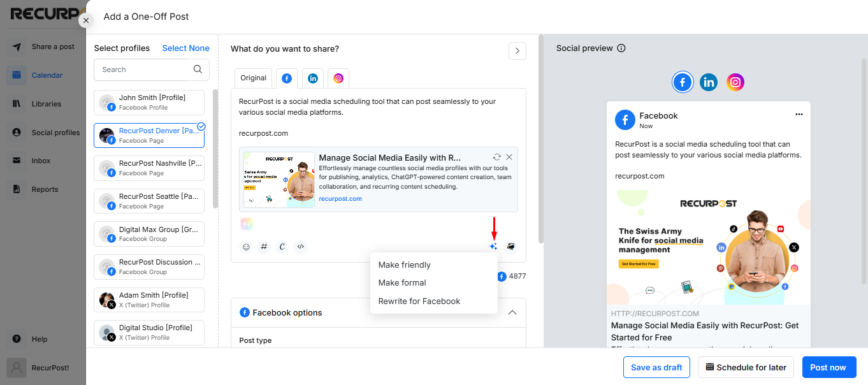Screen dimensions: 868x385
Task: Open the Facebook tab in the composer
Action: [x=287, y=78]
